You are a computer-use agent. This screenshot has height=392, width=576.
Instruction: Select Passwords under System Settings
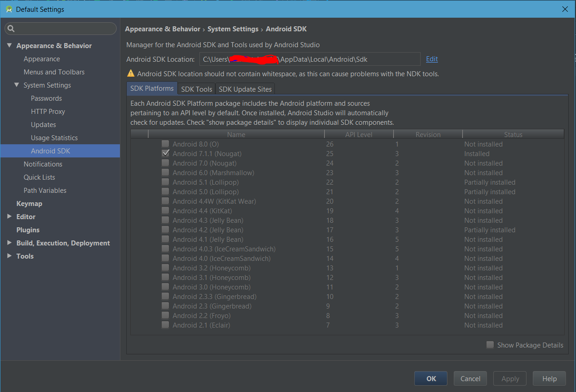[46, 98]
